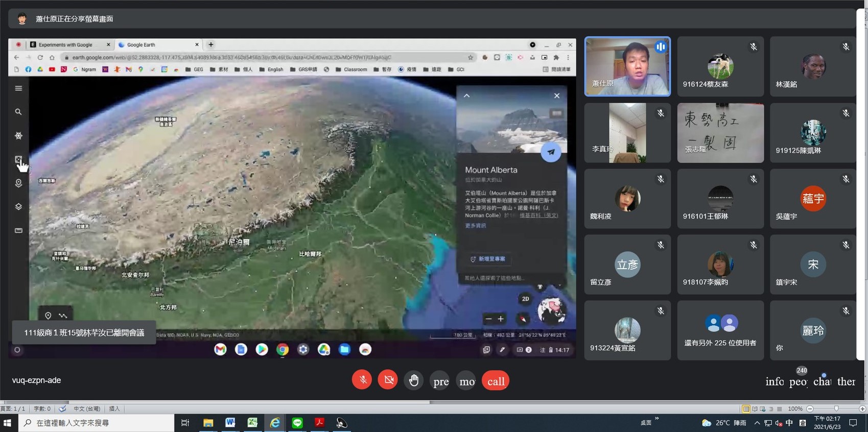Collapse the Mount Alberta info card chevron
This screenshot has width=868, height=432.
tap(466, 95)
